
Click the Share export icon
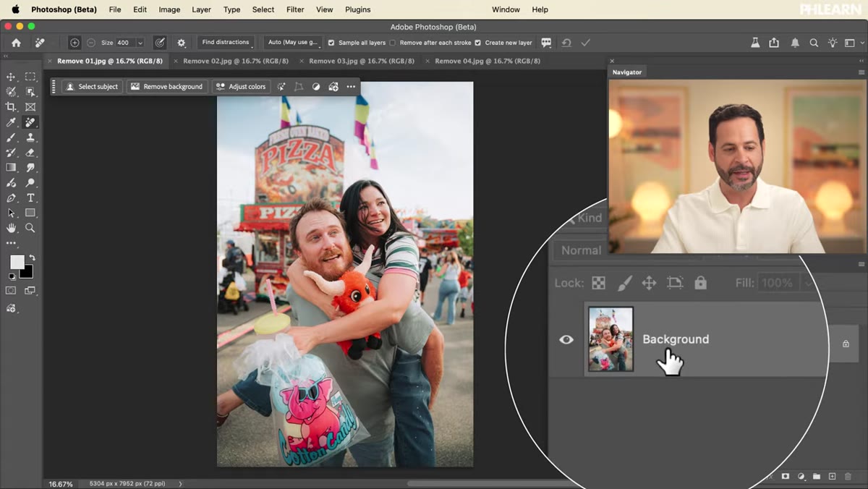(x=774, y=43)
